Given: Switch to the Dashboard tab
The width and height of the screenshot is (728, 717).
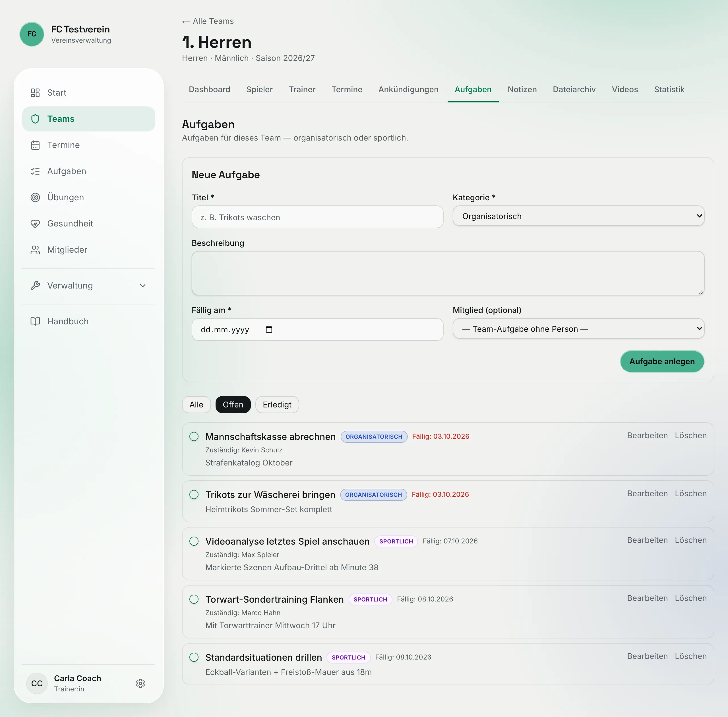Looking at the screenshot, I should click(x=209, y=89).
